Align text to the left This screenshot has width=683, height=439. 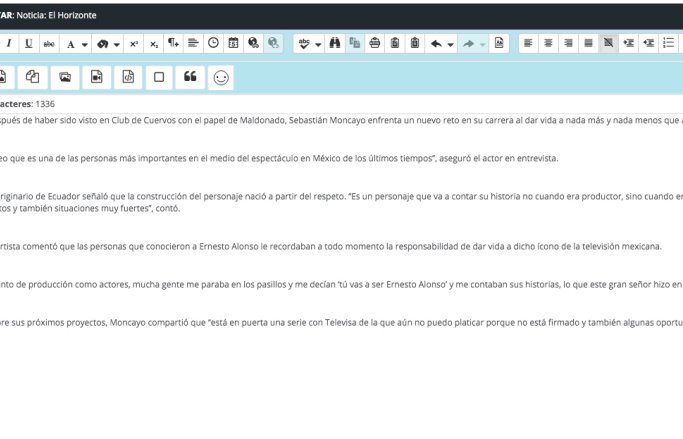pos(528,43)
